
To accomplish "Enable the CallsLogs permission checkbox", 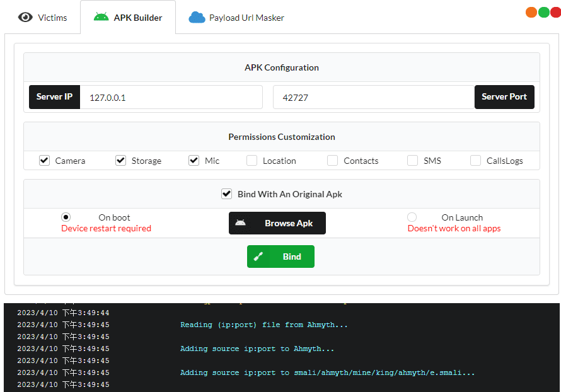I will pos(475,161).
